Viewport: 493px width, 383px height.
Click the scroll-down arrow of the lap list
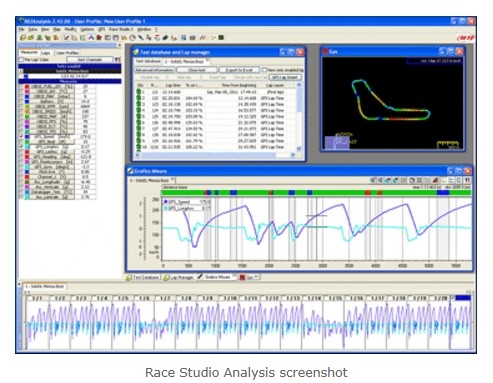pos(299,149)
